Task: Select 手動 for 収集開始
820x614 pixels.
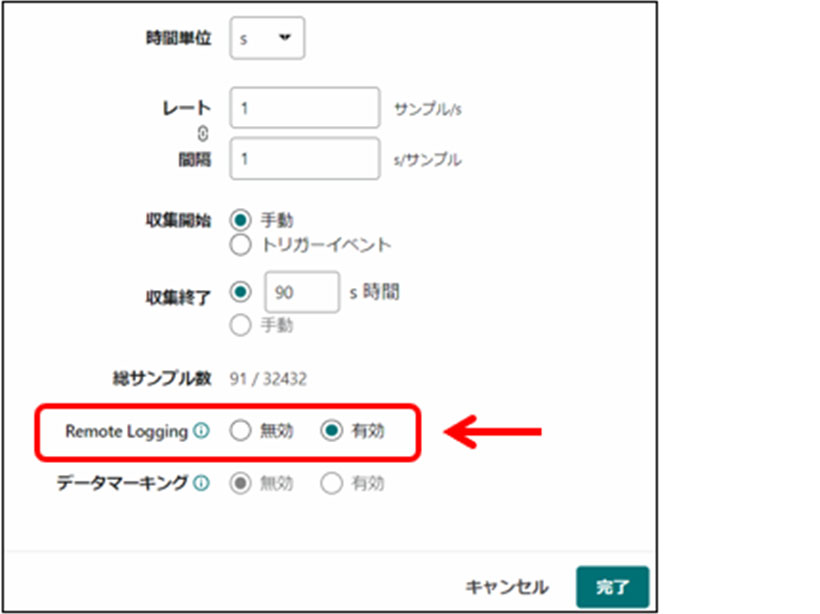Action: (241, 220)
